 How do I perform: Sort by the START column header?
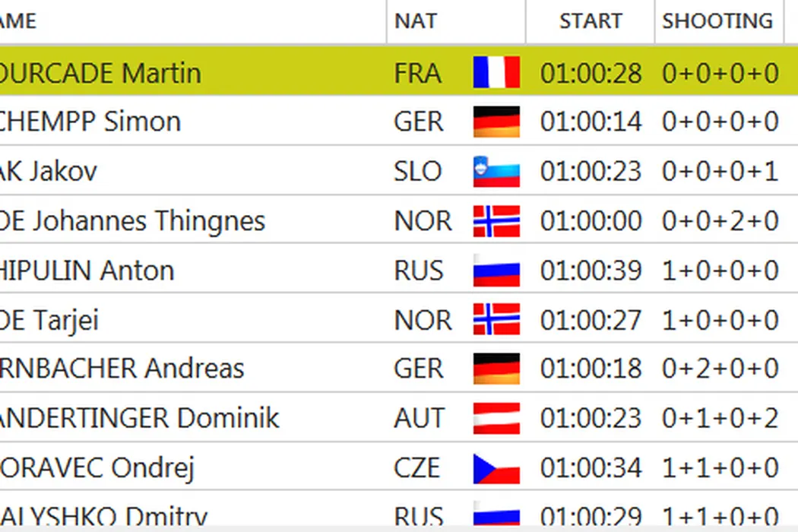[591, 21]
